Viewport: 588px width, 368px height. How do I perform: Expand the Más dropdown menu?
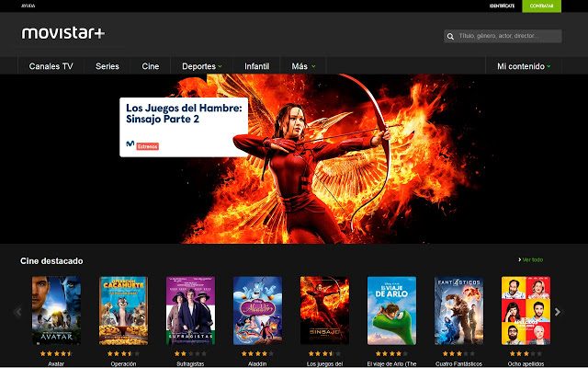303,66
